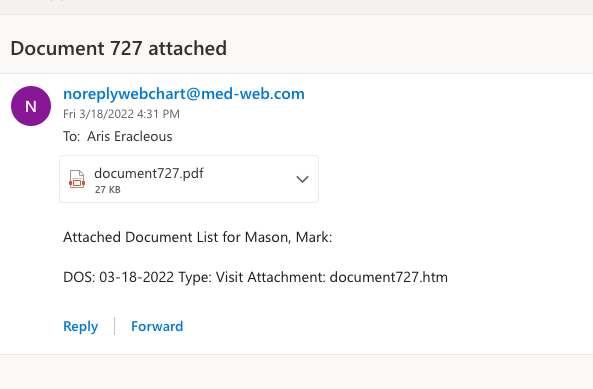The width and height of the screenshot is (593, 389).
Task: Forward this email message
Action: point(157,326)
